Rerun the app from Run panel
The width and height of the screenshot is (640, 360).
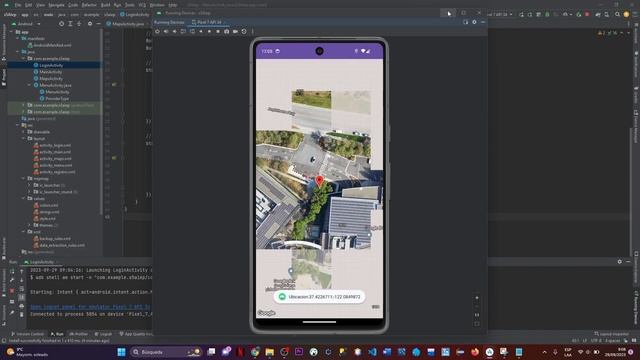point(12,271)
